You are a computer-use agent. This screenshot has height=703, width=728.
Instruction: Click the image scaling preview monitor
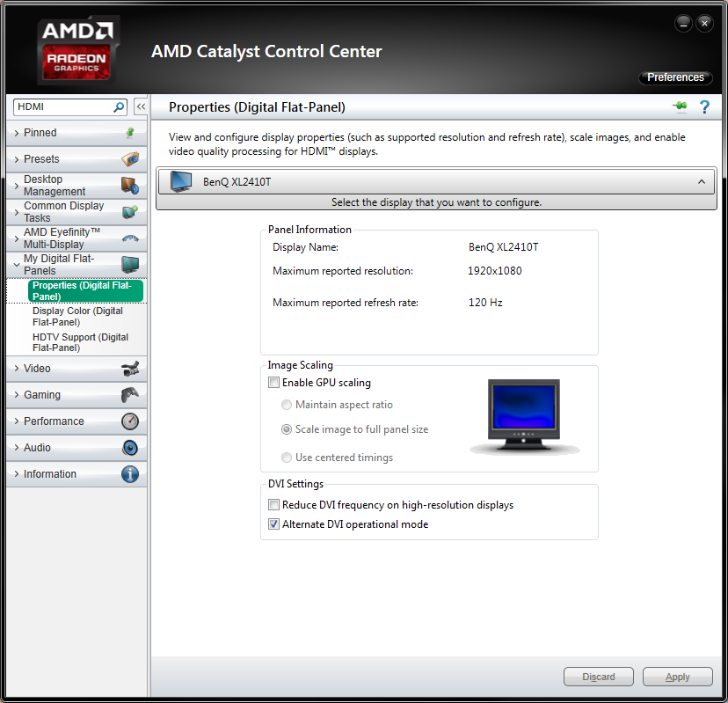point(524,415)
